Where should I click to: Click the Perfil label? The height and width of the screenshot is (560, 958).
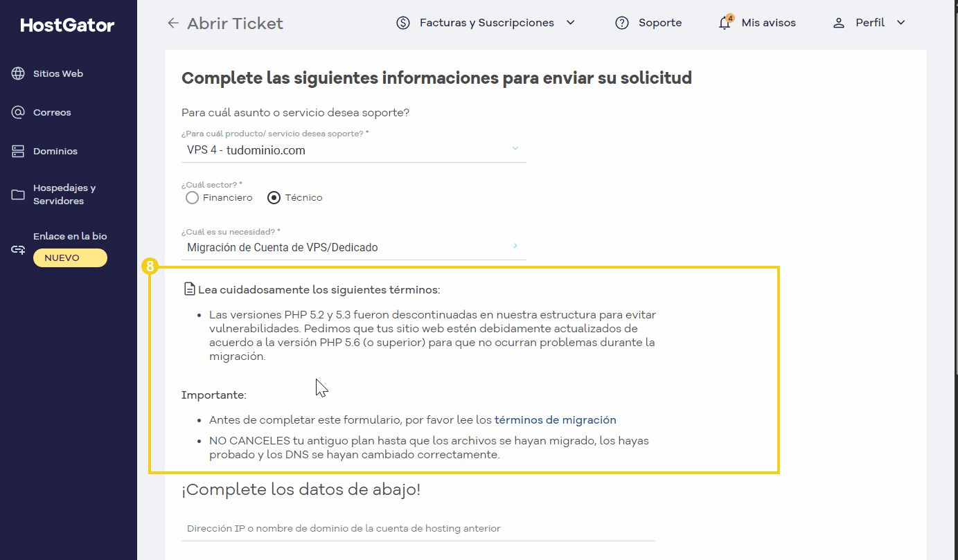coord(870,23)
